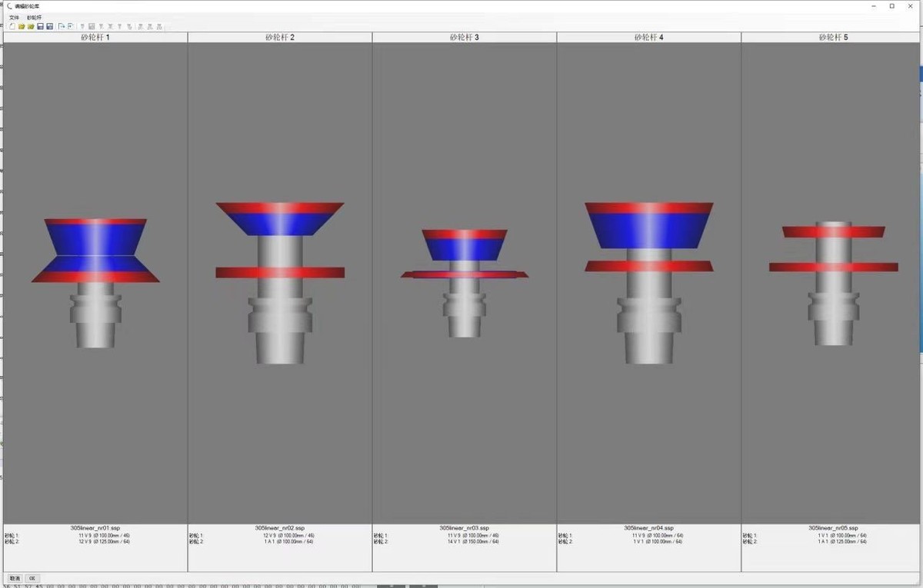This screenshot has width=923, height=588.
Task: Select the wheel pack 2 3D model
Action: (x=280, y=283)
